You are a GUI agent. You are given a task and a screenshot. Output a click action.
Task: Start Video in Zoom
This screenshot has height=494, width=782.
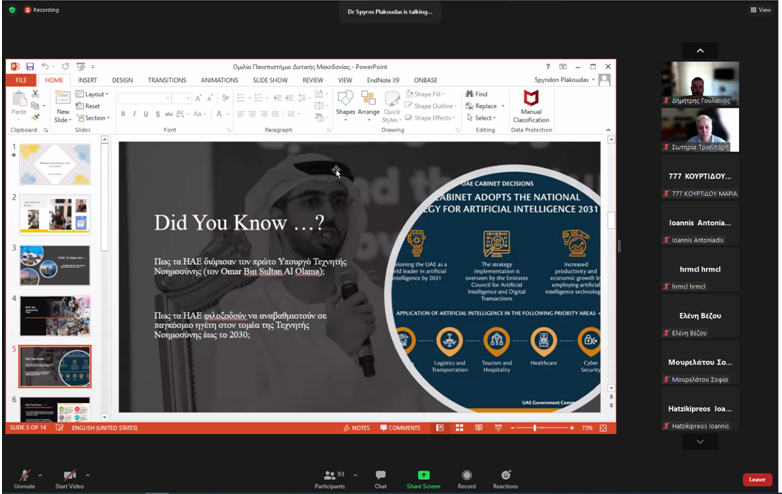69,479
